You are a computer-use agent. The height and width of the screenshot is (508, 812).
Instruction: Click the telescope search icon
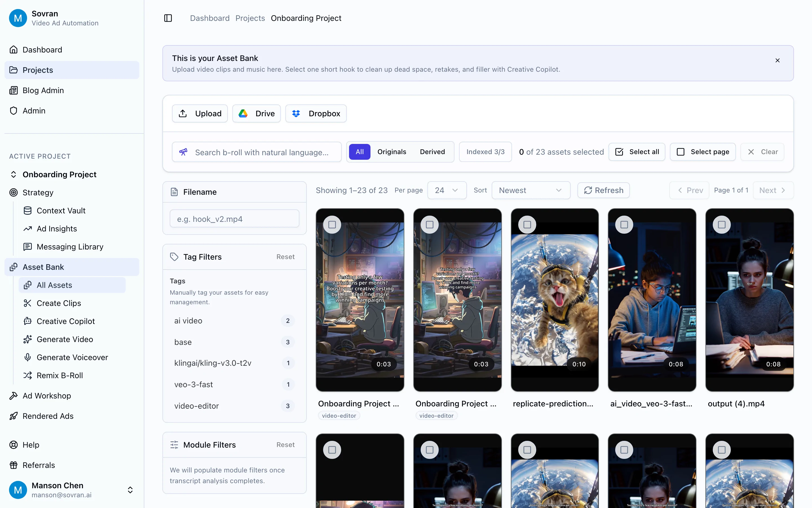coord(183,152)
